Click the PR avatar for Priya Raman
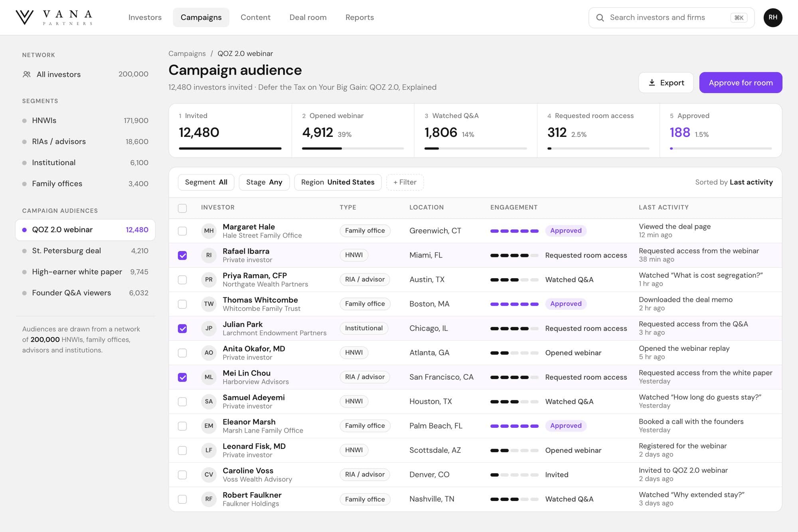 tap(209, 279)
